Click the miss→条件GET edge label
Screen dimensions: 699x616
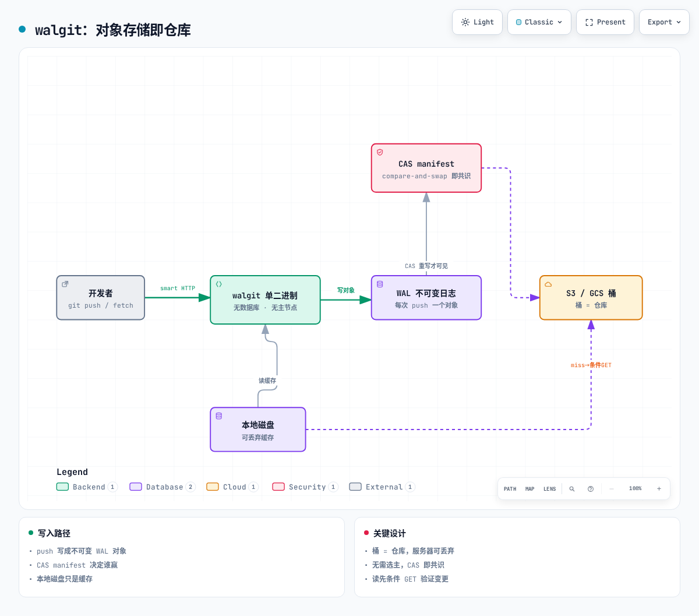[591, 365]
